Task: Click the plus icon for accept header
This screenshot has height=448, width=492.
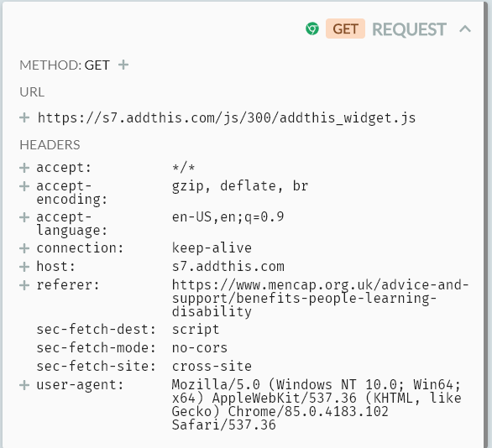Action: [x=24, y=168]
